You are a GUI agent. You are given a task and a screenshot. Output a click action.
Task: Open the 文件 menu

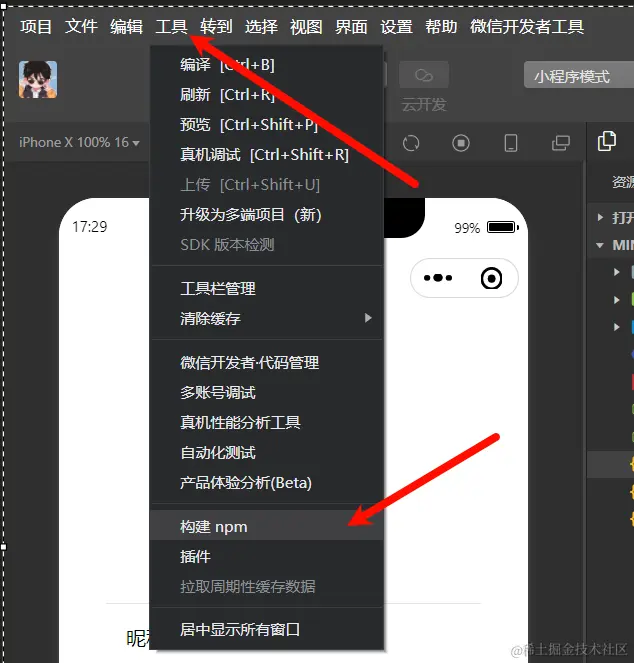tap(81, 27)
